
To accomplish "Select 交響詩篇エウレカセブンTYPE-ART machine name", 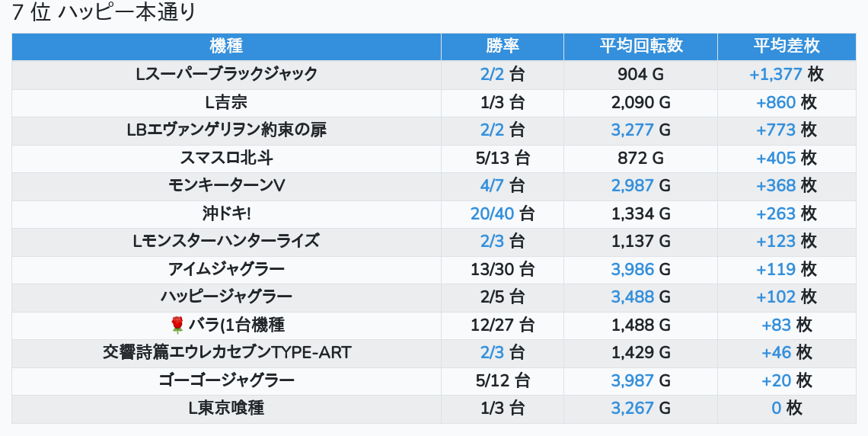I will point(226,353).
